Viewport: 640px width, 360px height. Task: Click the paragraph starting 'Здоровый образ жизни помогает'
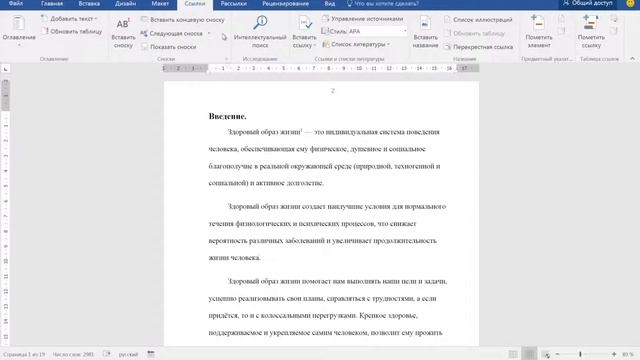(x=328, y=307)
